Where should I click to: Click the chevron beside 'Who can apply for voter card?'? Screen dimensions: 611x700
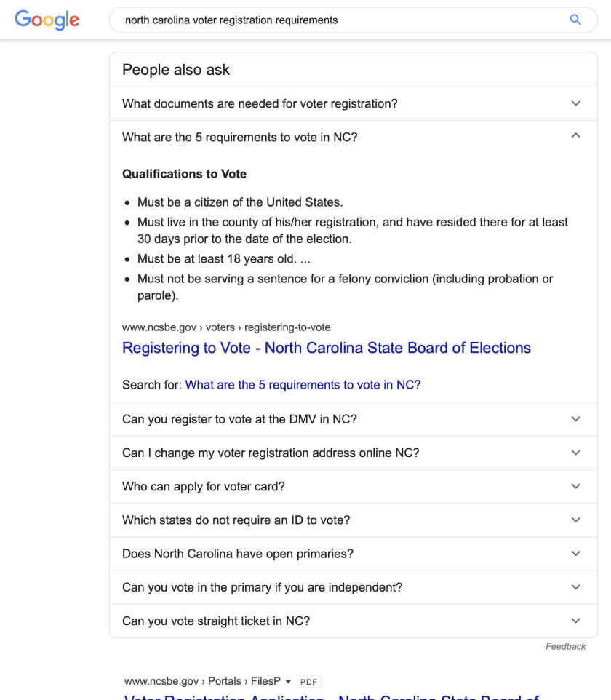tap(576, 486)
